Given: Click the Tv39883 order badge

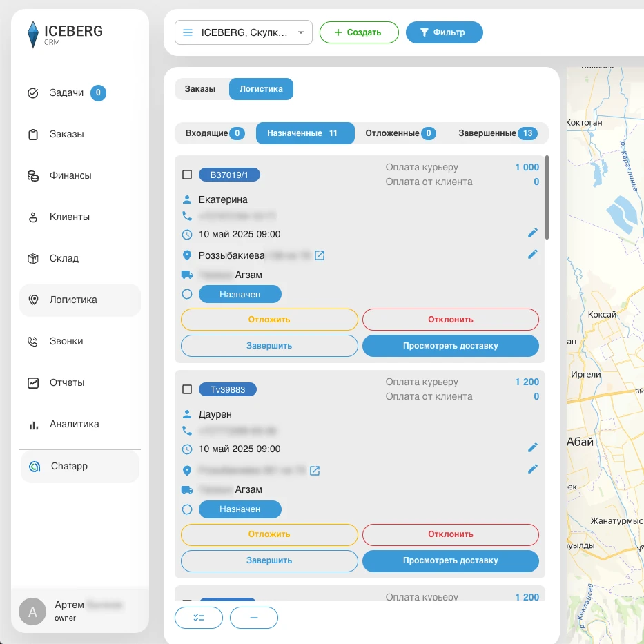Looking at the screenshot, I should (228, 390).
